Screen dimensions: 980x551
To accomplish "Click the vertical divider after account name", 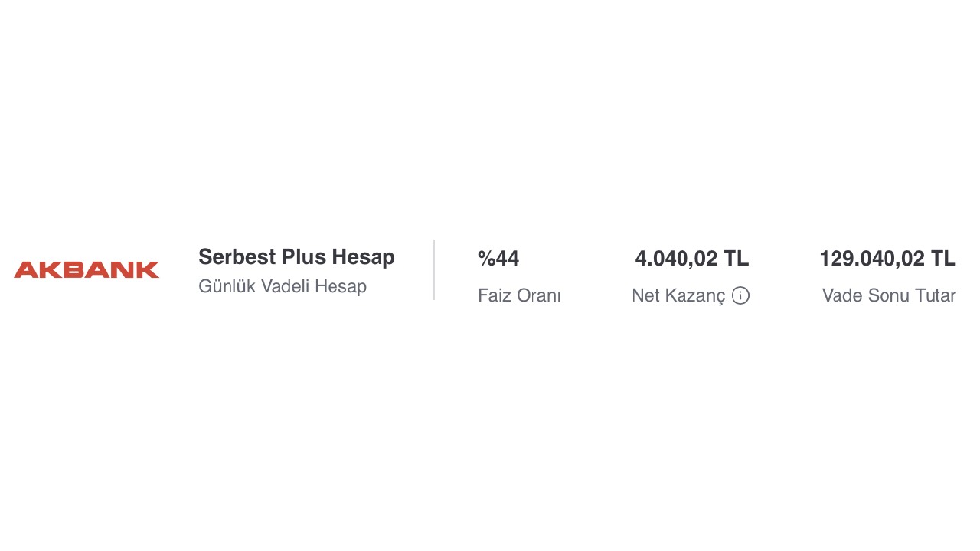I will pyautogui.click(x=434, y=269).
